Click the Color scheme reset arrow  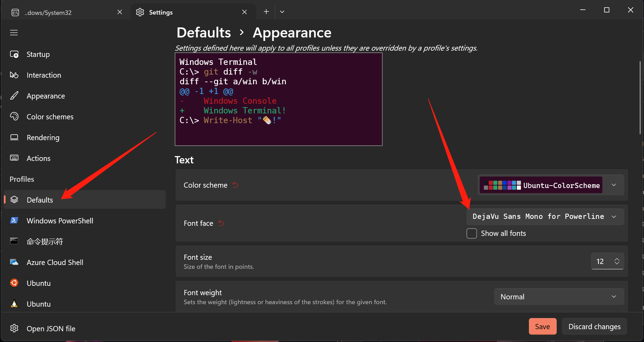235,185
